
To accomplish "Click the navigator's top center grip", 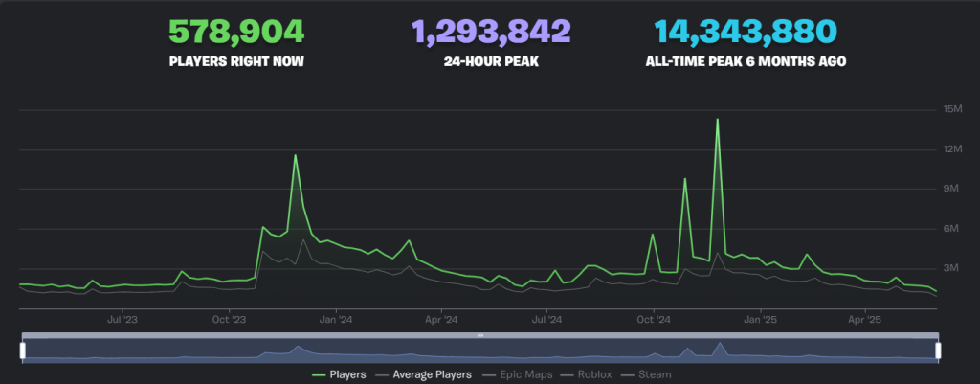I will click(479, 335).
